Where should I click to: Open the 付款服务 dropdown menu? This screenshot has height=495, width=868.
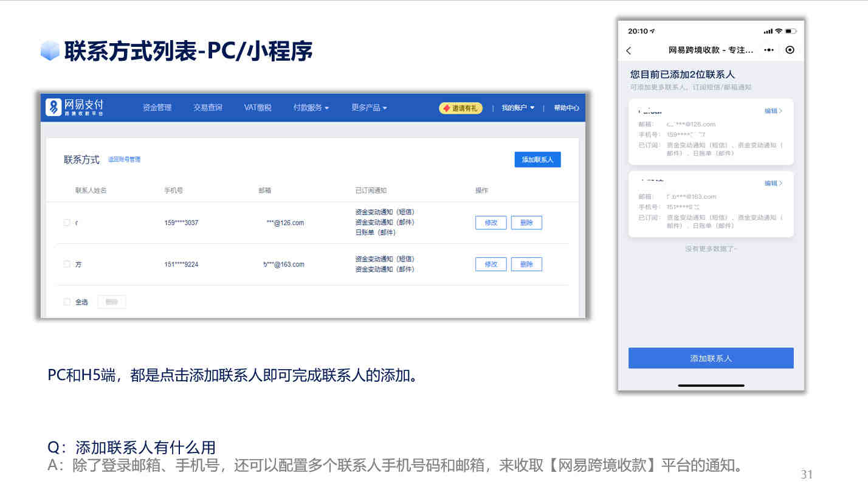point(311,108)
